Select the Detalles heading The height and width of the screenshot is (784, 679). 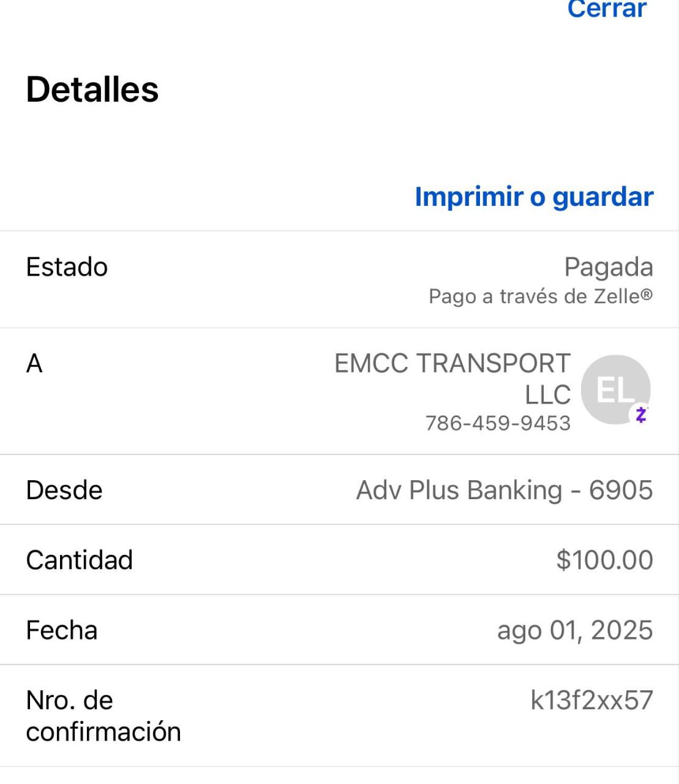92,89
